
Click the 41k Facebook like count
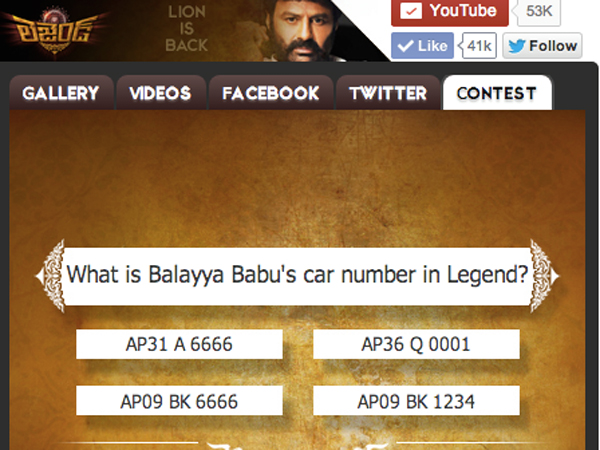(x=479, y=46)
